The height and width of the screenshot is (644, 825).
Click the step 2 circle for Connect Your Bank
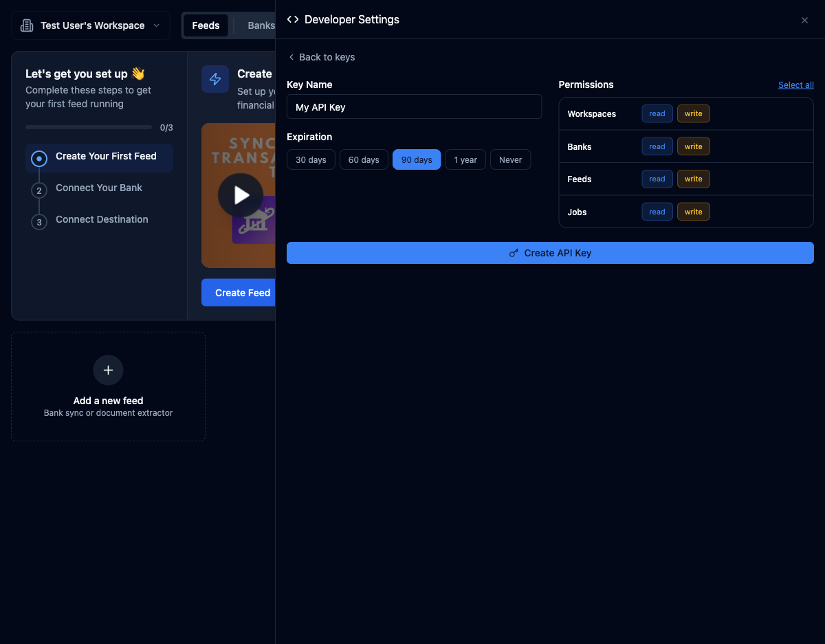click(39, 190)
